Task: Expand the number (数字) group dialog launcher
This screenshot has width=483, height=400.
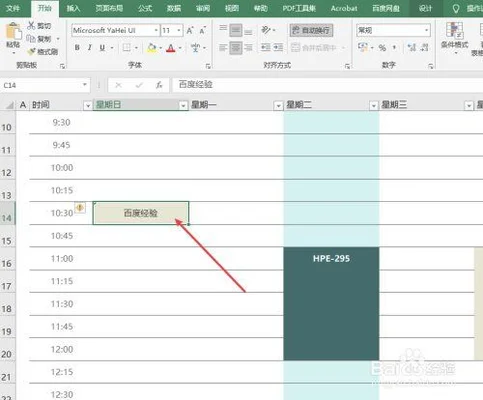Action: pyautogui.click(x=431, y=66)
